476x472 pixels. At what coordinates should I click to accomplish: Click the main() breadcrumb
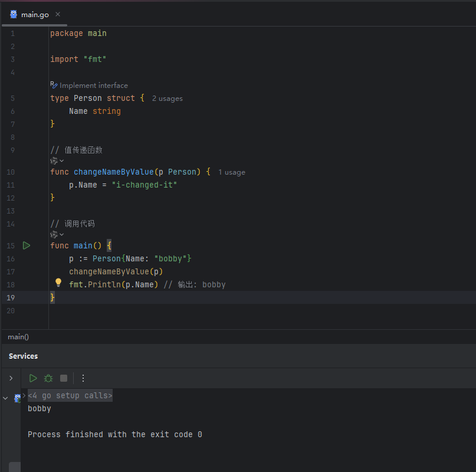tap(18, 337)
